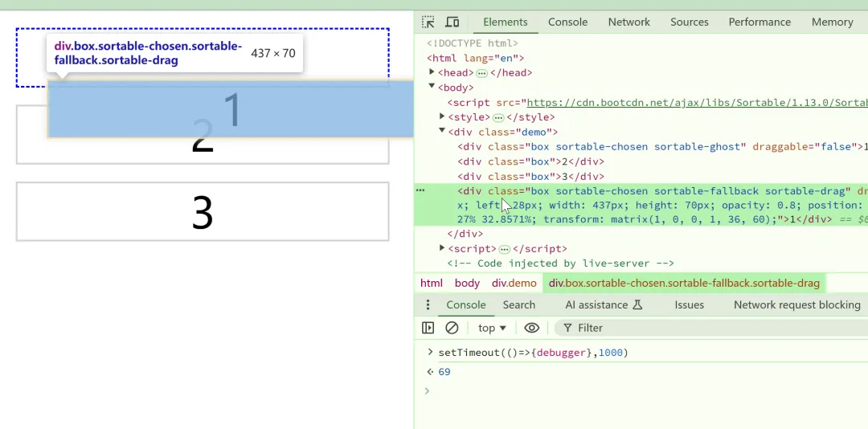The height and width of the screenshot is (429, 868).
Task: Click the Sortable script src link
Action: (x=697, y=102)
